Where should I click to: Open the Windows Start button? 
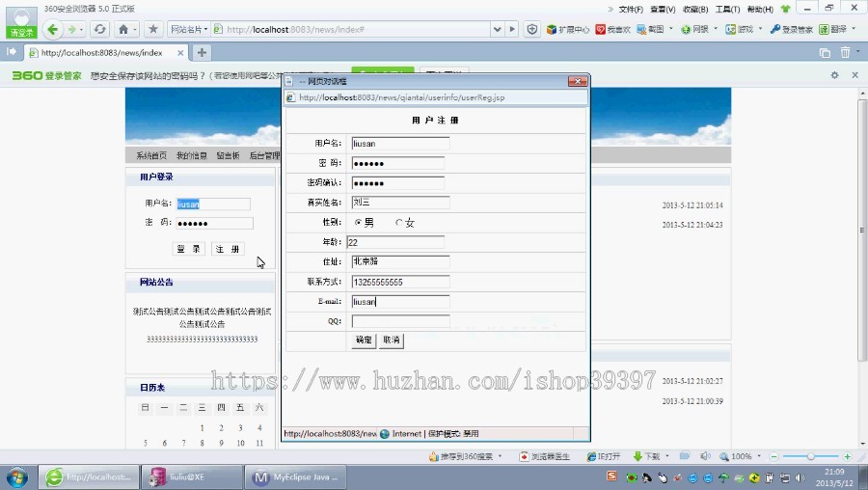[17, 477]
